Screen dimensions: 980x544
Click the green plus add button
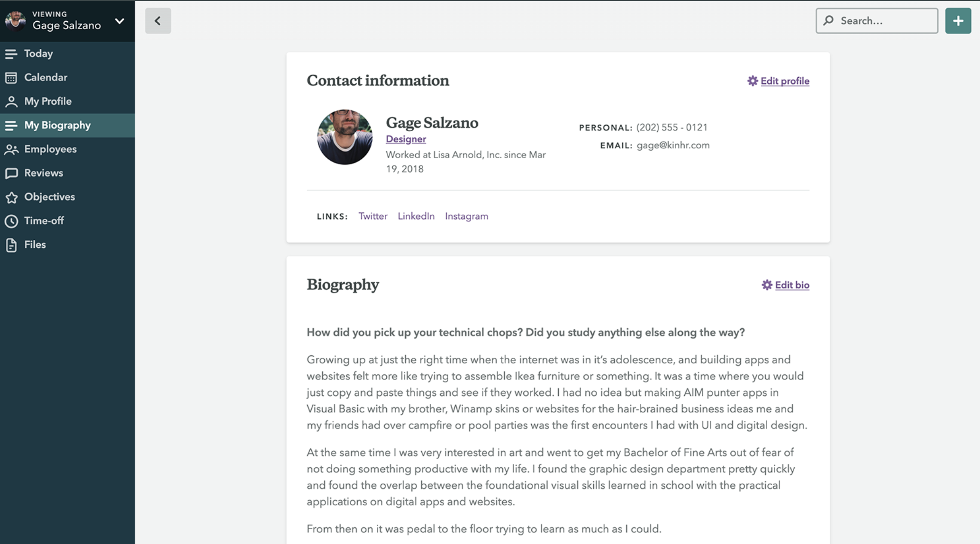958,21
